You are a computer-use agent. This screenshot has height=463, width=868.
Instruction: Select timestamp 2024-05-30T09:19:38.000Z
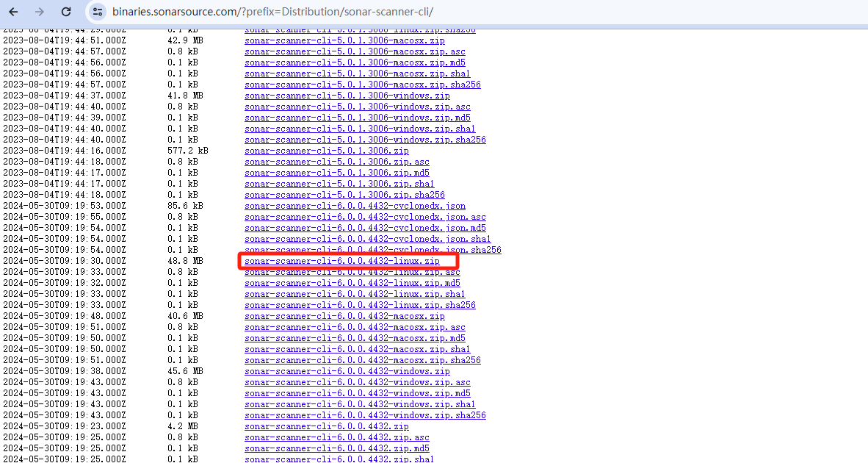(x=65, y=372)
